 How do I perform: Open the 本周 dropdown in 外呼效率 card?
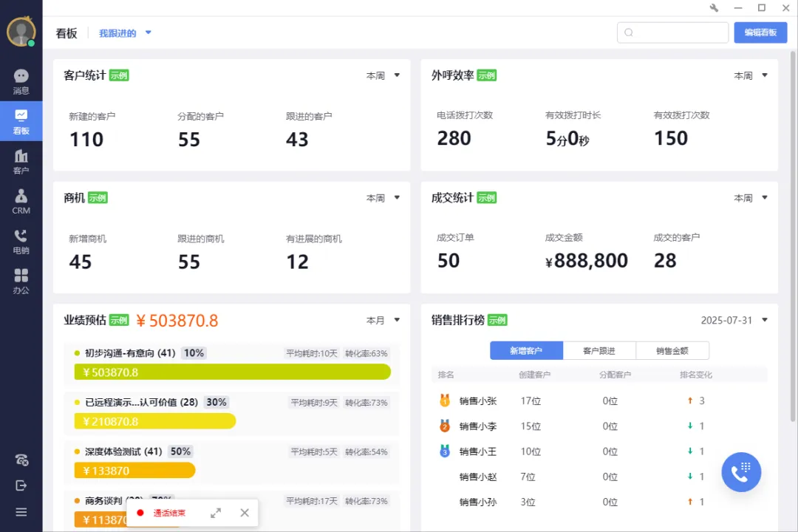(x=751, y=75)
